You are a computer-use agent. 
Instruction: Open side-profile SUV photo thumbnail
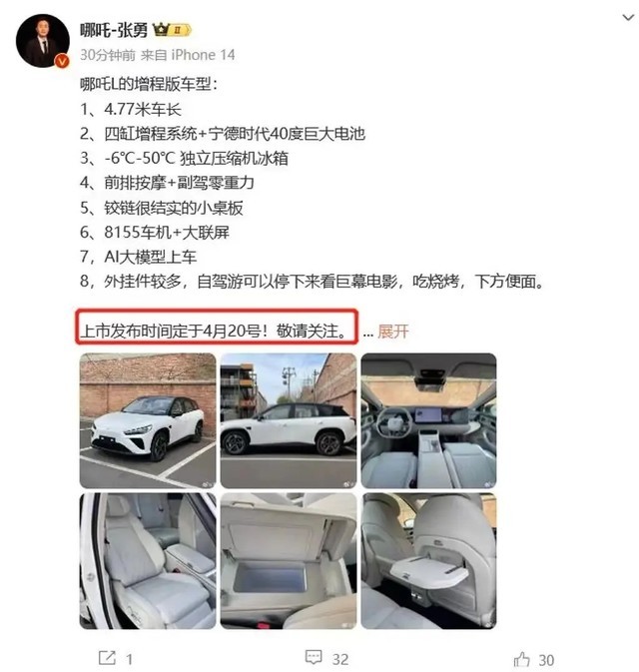pos(289,420)
